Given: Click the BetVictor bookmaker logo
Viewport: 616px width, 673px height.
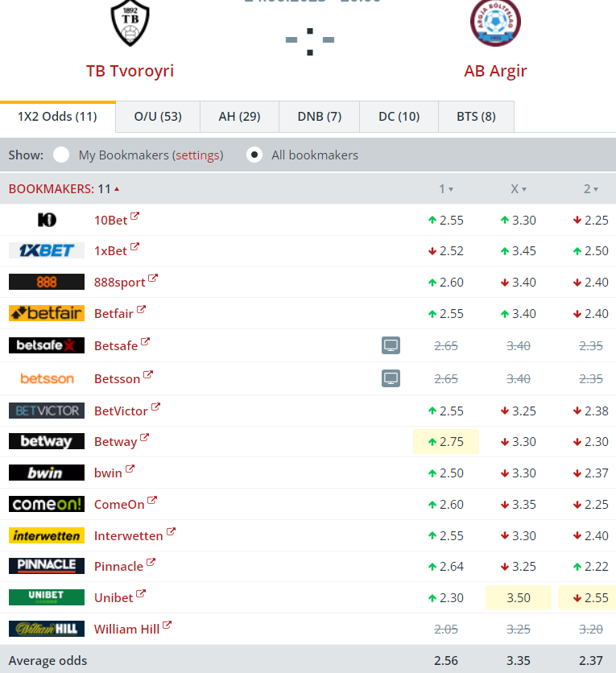Looking at the screenshot, I should click(47, 411).
